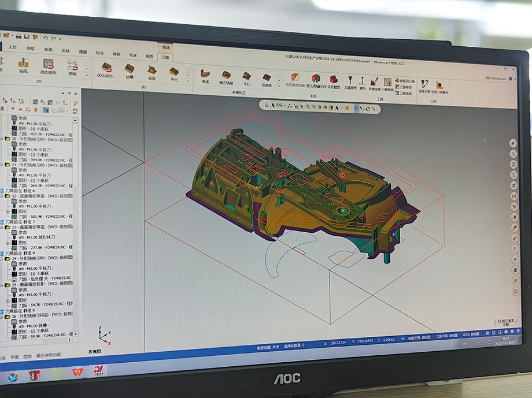Screen dimensions: 532x398
Task: Select the Drill (钻孔) toolpath icon
Action: click(x=23, y=66)
